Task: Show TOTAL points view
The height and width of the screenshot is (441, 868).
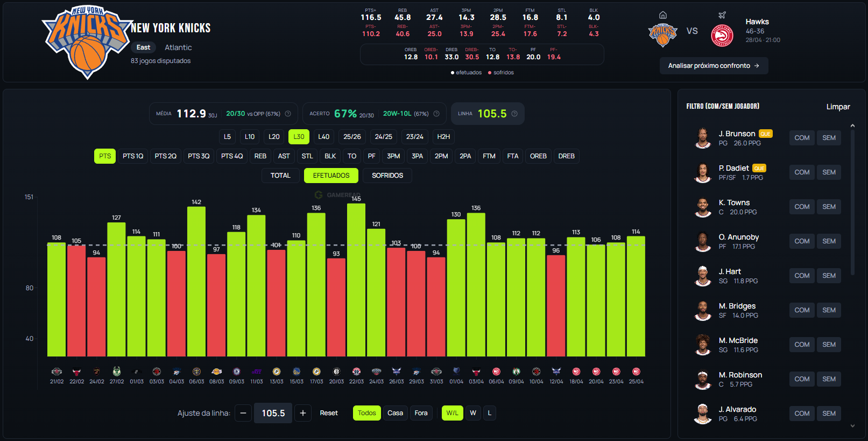Action: pos(280,176)
